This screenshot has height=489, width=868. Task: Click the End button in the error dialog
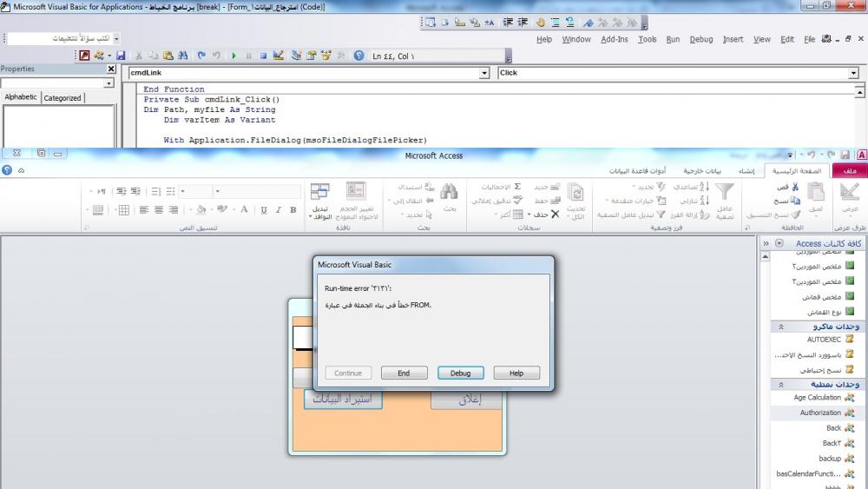pos(404,373)
